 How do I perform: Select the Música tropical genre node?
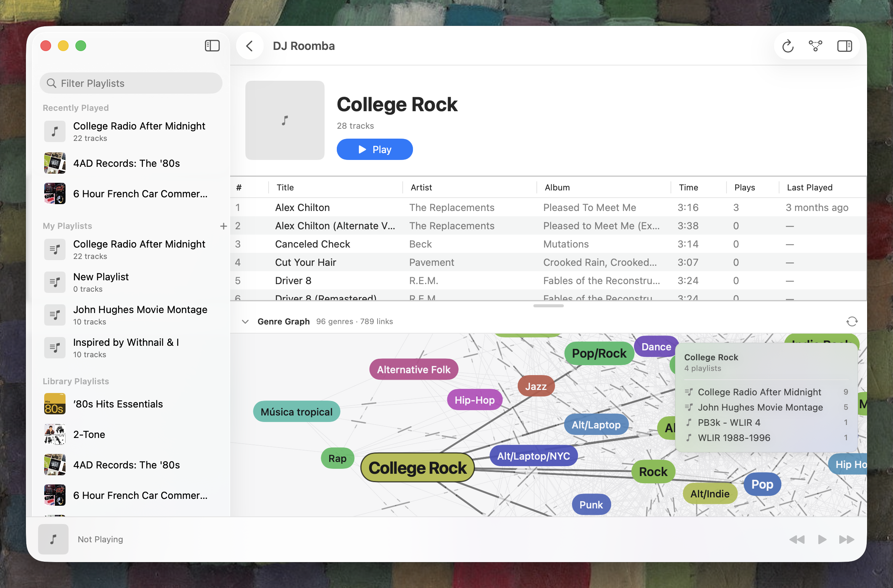(296, 412)
